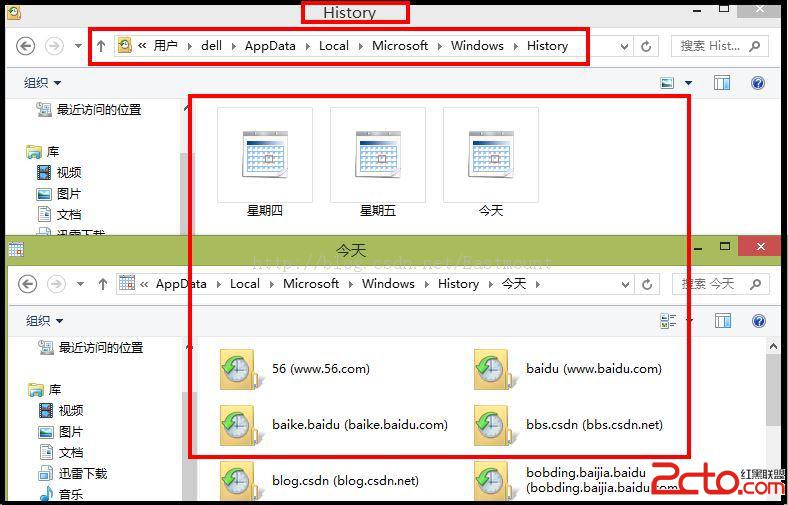Select 视频 library in History window sidebar
788x505 pixels.
[59, 172]
